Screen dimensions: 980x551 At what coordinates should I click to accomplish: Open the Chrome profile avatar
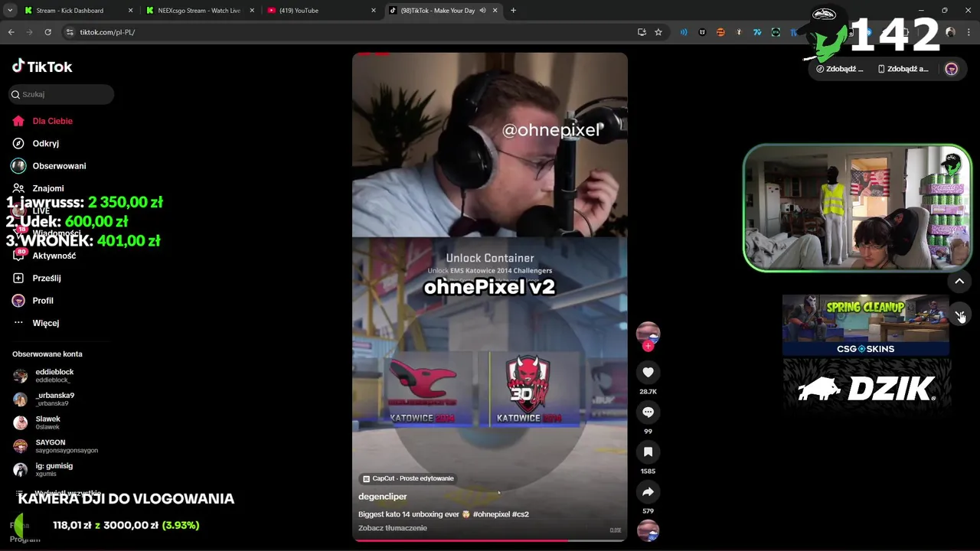950,32
